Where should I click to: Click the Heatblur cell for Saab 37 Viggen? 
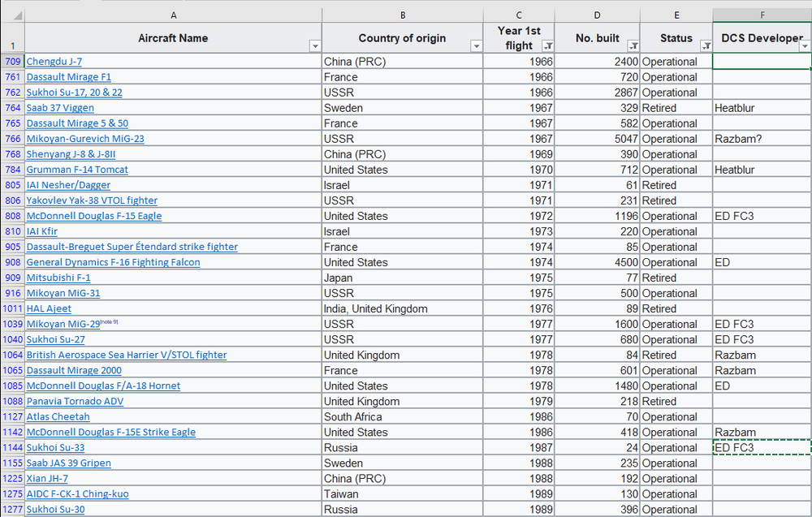762,108
